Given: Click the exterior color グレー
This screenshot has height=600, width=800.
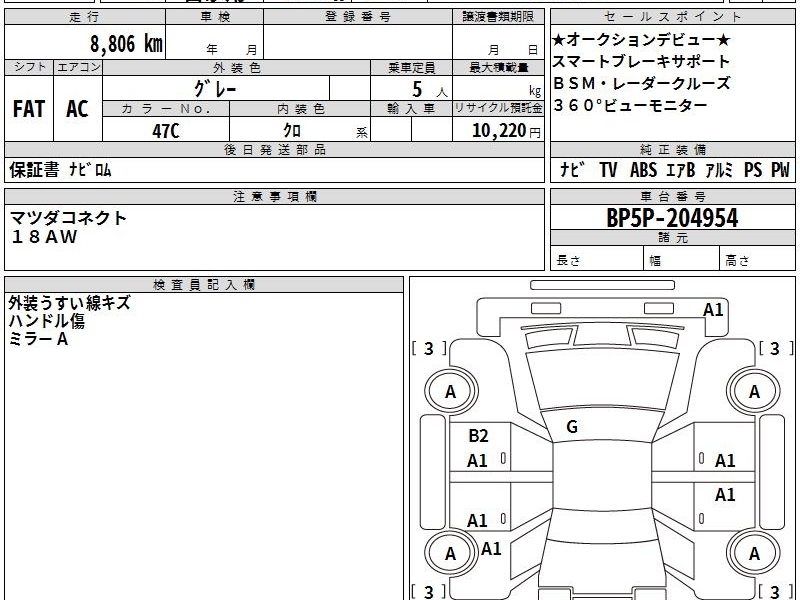Looking at the screenshot, I should pos(215,89).
